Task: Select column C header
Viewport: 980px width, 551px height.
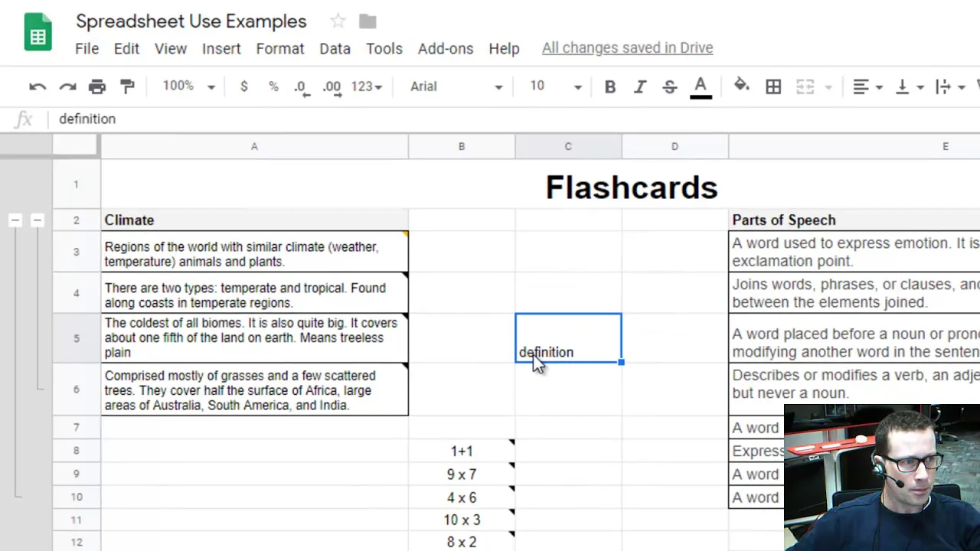Action: point(568,146)
